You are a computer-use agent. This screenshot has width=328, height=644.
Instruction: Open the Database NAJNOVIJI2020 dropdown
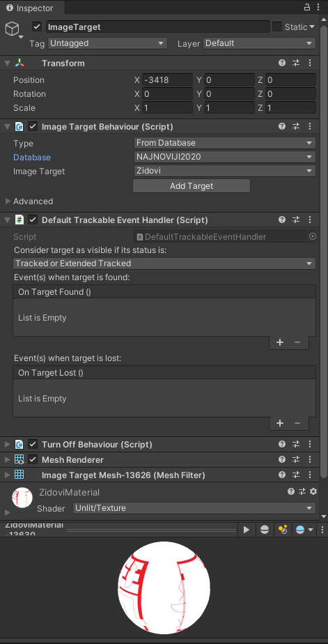(x=224, y=157)
